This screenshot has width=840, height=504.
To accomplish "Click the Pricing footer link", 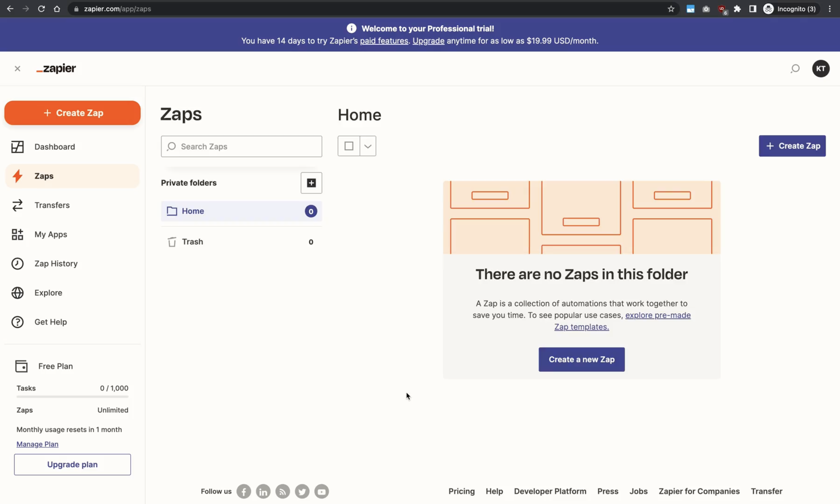I will (462, 491).
